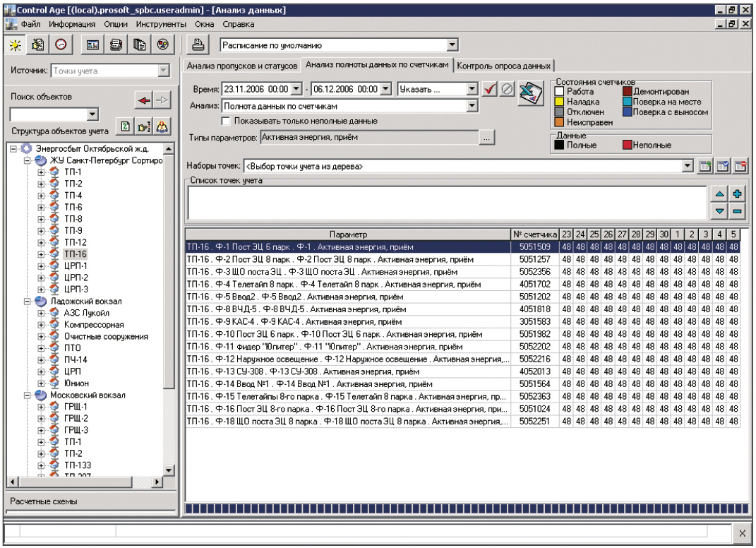Open the 'Справка' menu
Screen dimensions: 756x548
(x=238, y=24)
